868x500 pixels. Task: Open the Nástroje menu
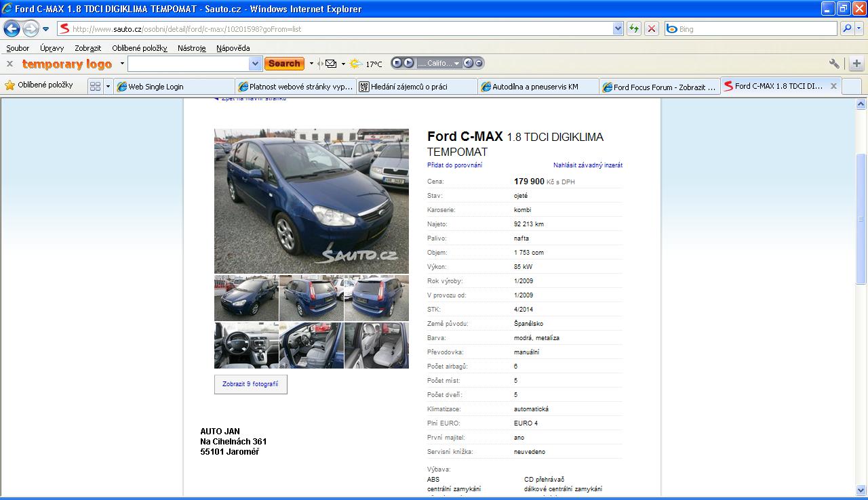tap(191, 48)
